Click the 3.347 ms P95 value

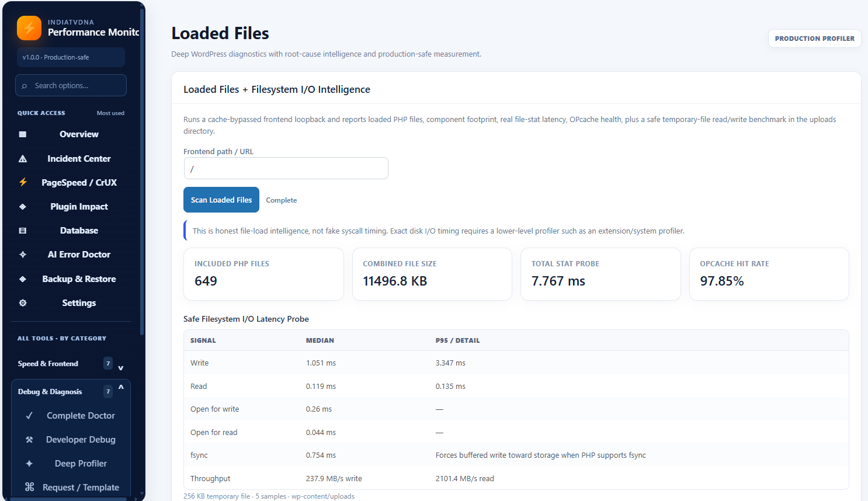(450, 363)
